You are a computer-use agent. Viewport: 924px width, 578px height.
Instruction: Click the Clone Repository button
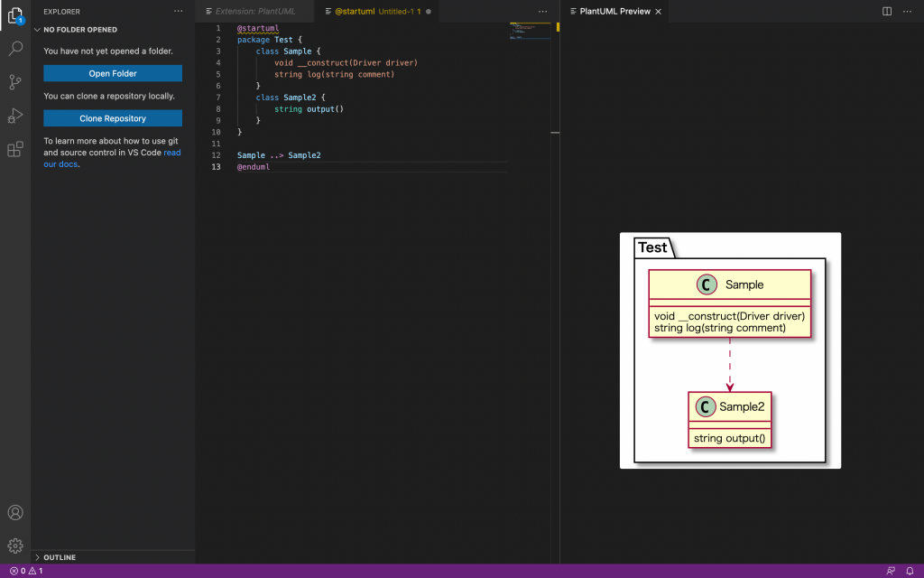pyautogui.click(x=113, y=118)
